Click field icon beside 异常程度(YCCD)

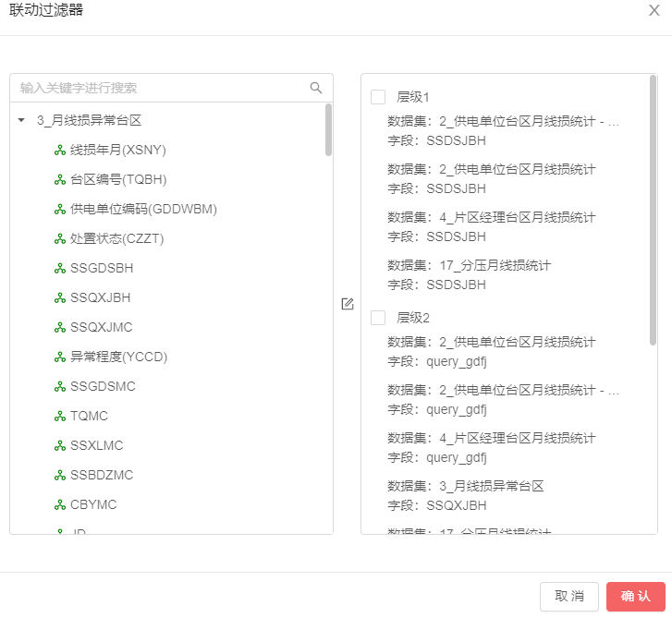point(60,357)
